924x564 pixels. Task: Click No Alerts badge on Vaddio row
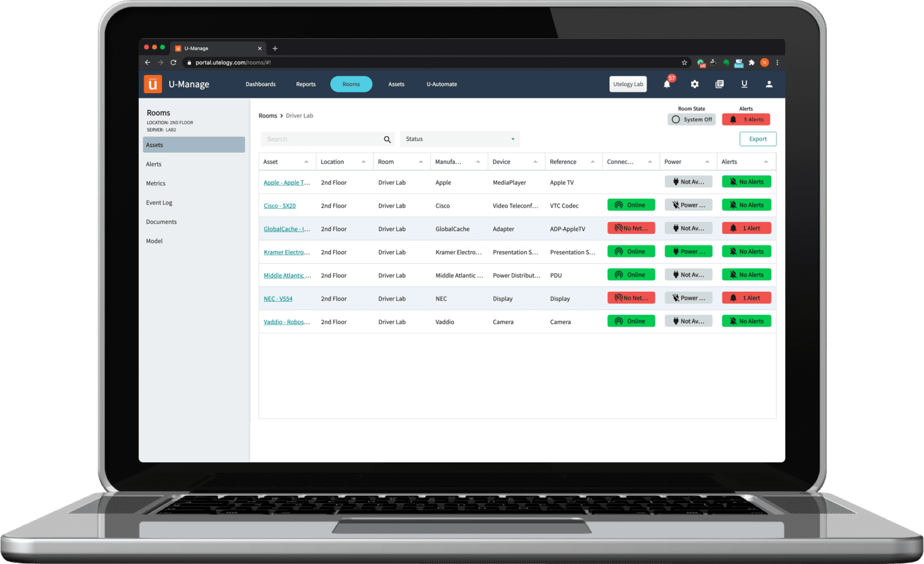tap(746, 321)
